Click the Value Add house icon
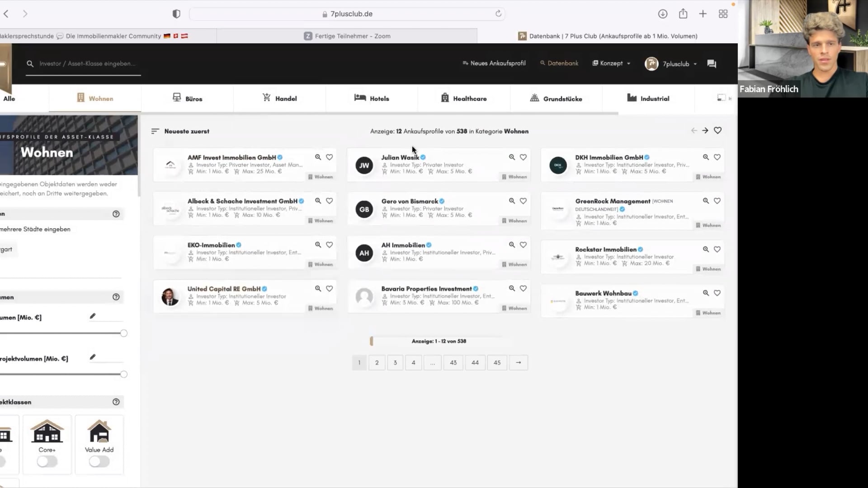The image size is (868, 488). coord(99,431)
